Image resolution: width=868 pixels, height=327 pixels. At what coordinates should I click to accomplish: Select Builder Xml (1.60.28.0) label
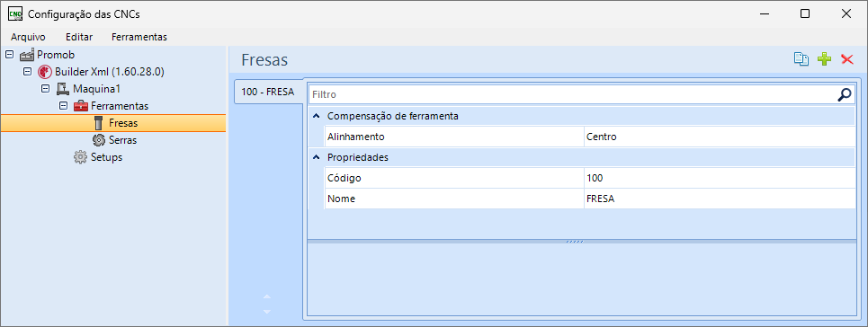(110, 72)
